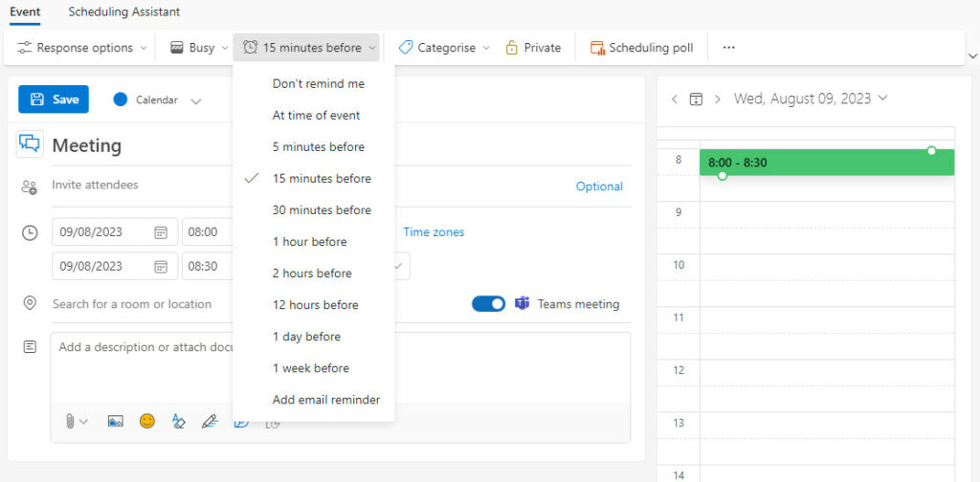The height and width of the screenshot is (482, 980).
Task: Click the location pin icon
Action: 30,303
